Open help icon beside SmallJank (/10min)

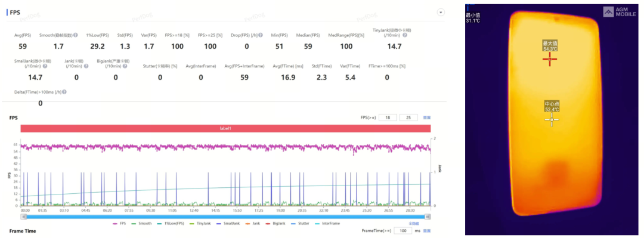[x=45, y=66]
